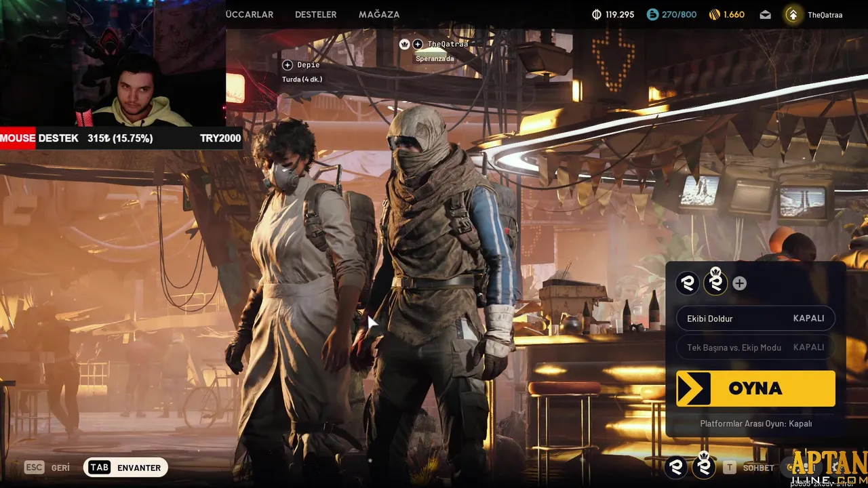Click the Turda (4 dk.) status text

302,79
